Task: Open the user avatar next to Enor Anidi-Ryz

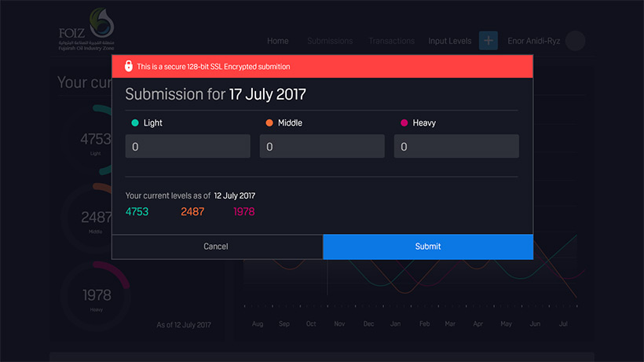Action: coord(575,41)
